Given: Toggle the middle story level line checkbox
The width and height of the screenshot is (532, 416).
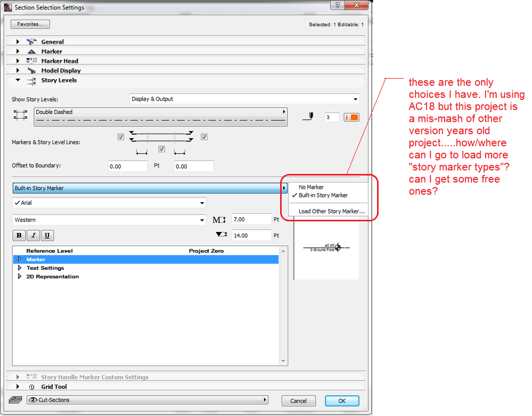Looking at the screenshot, I should [x=162, y=149].
